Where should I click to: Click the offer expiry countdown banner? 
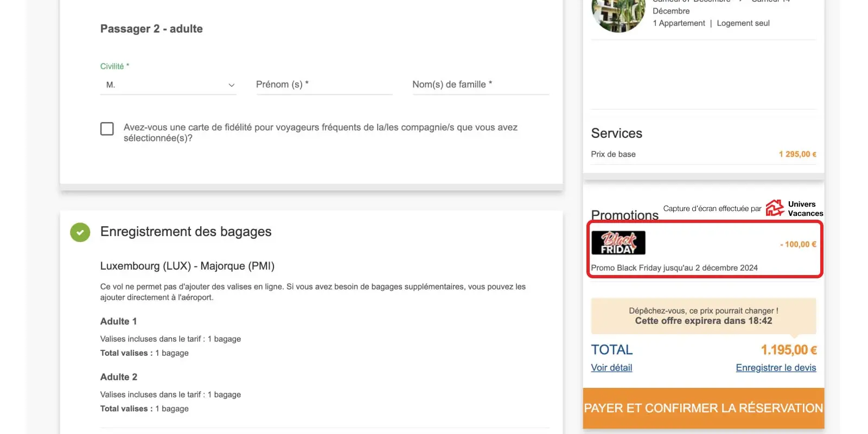coord(704,316)
